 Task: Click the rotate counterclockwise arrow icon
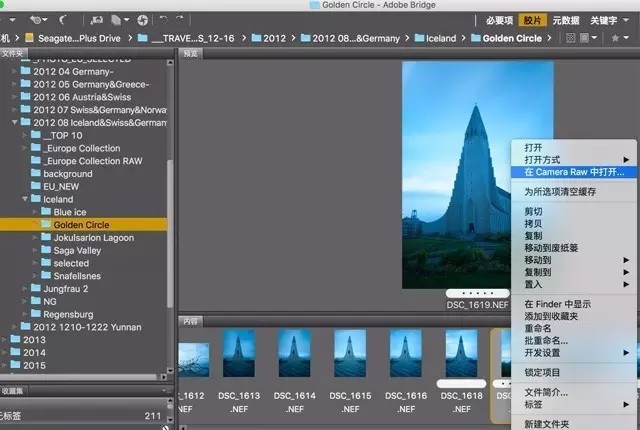164,19
